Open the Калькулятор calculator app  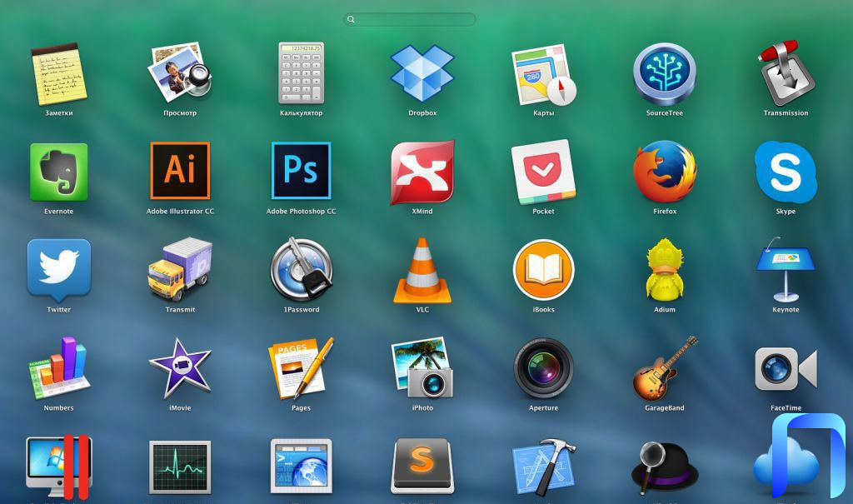[301, 73]
